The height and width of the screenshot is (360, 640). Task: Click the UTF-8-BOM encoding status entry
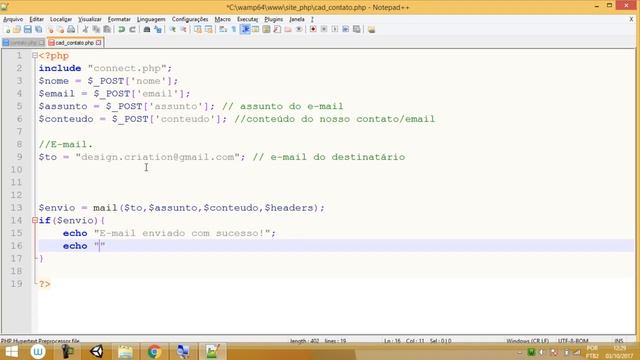pos(573,340)
